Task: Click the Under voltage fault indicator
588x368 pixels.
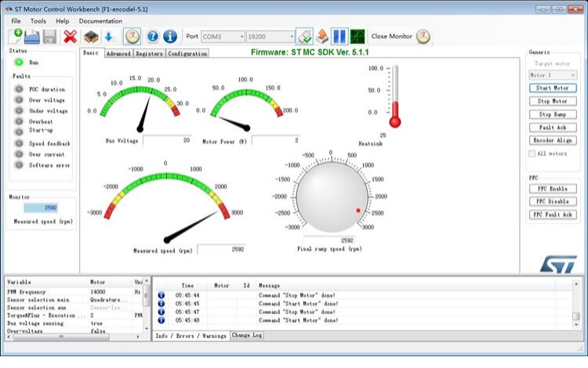Action: click(19, 111)
